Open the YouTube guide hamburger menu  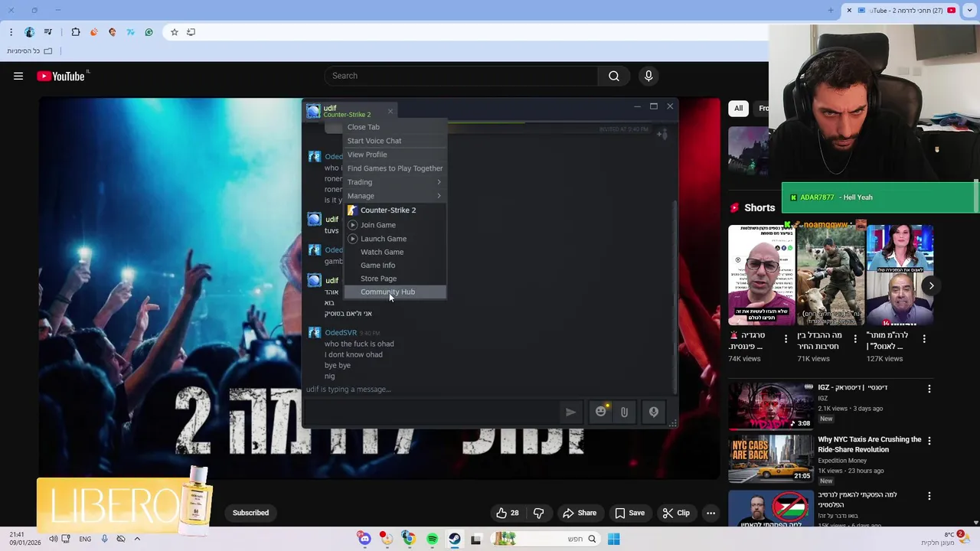18,76
